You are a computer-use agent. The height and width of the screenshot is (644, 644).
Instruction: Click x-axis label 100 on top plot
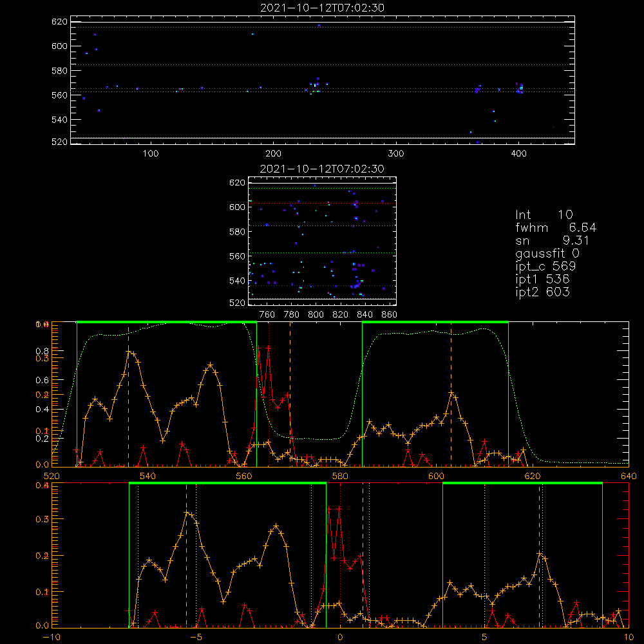[x=151, y=154]
